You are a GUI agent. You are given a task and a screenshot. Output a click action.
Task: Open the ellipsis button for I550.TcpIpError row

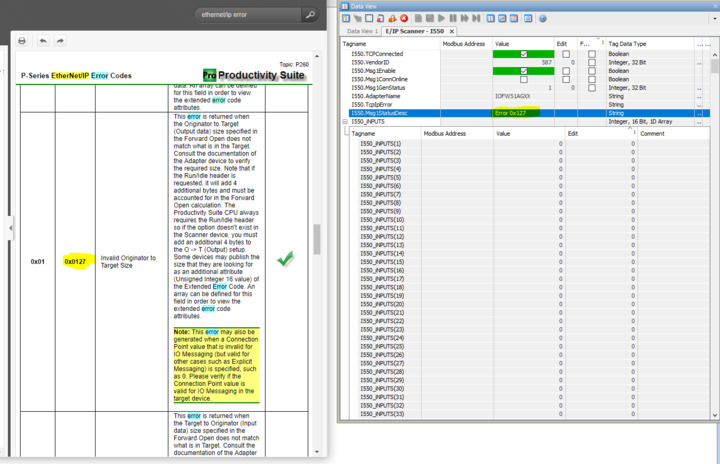tap(699, 105)
